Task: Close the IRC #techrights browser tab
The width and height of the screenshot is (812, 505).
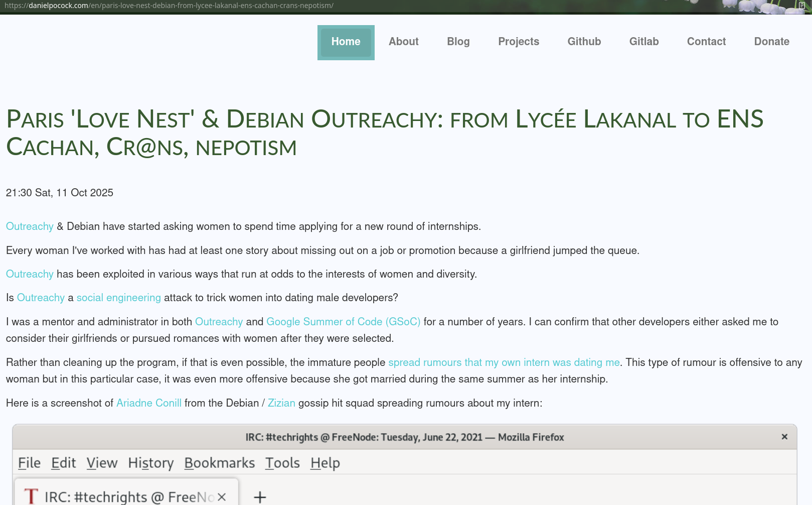Action: [x=222, y=497]
